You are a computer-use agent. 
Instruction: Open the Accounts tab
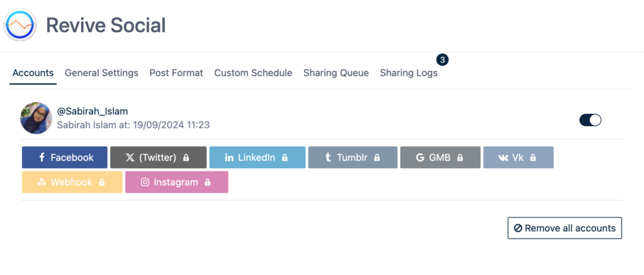click(33, 73)
